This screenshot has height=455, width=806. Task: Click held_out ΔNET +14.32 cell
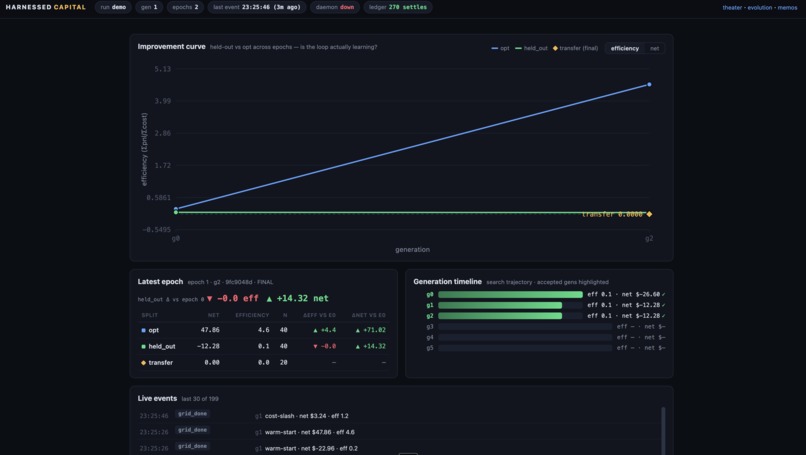(x=370, y=347)
